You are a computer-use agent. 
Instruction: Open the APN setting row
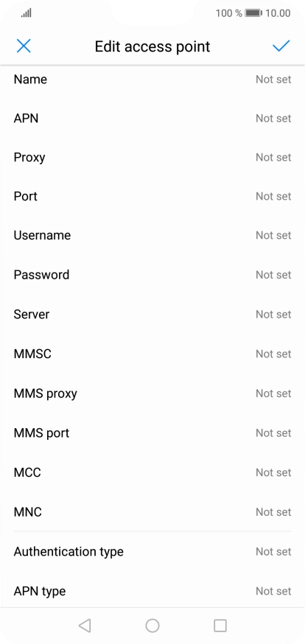point(152,119)
